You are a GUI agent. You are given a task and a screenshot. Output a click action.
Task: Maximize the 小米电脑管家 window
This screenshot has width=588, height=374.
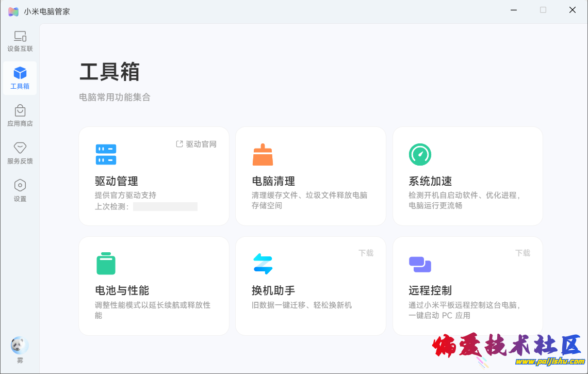[543, 10]
